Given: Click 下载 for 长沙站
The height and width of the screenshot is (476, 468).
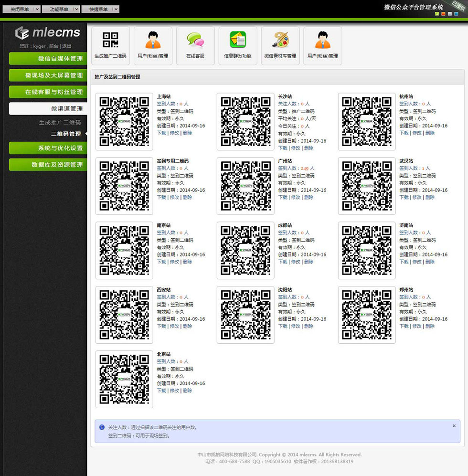Looking at the screenshot, I should click(283, 148).
